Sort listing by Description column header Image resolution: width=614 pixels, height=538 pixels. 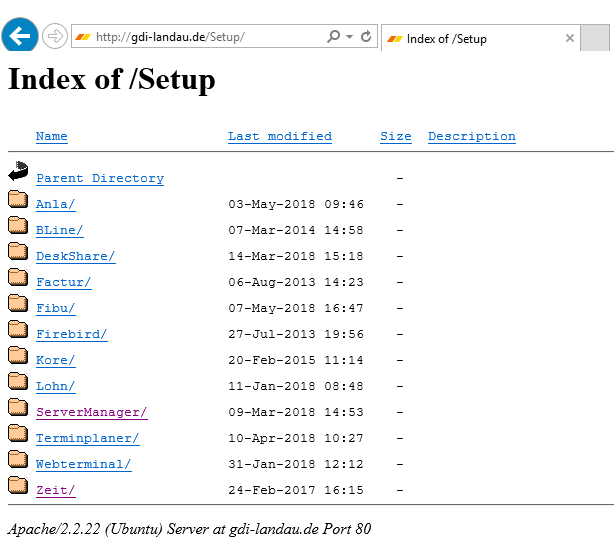click(471, 136)
